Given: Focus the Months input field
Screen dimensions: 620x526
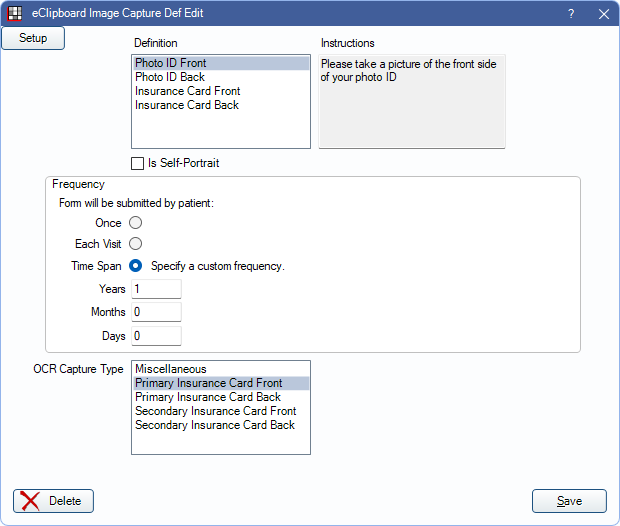Looking at the screenshot, I should pyautogui.click(x=156, y=312).
